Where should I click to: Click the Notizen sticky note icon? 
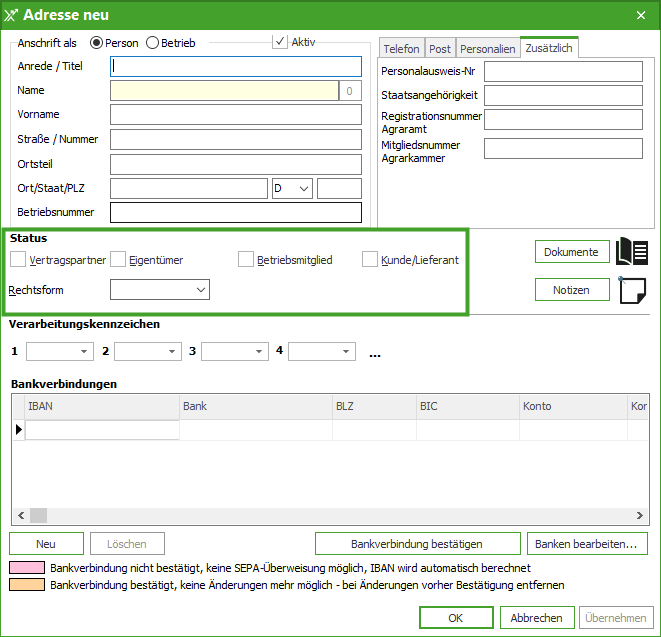(x=633, y=290)
